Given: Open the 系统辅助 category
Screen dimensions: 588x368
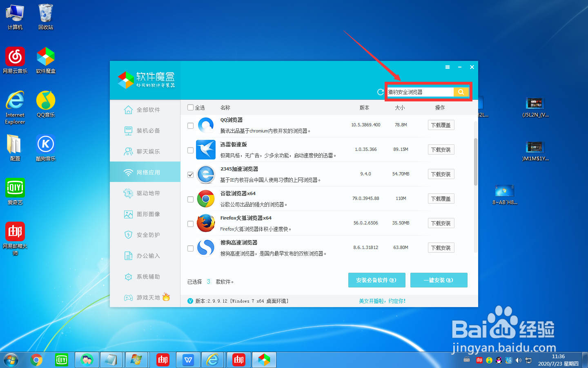Looking at the screenshot, I should 145,277.
